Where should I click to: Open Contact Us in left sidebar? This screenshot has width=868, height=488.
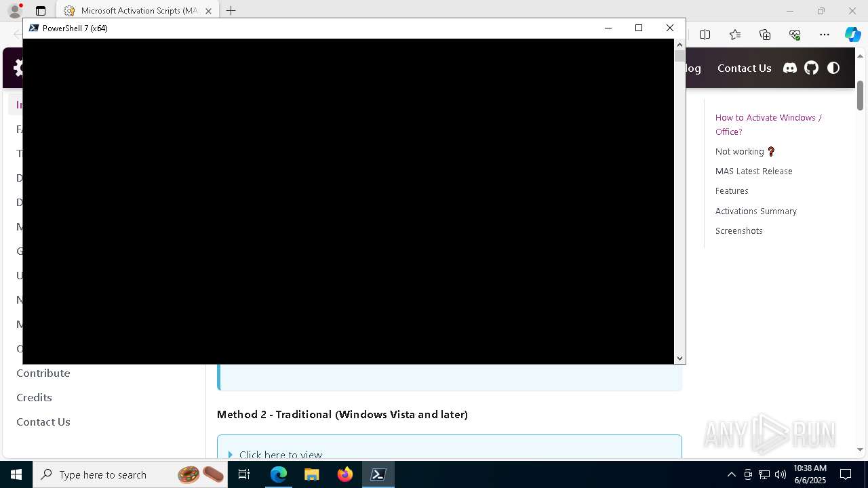pyautogui.click(x=43, y=422)
